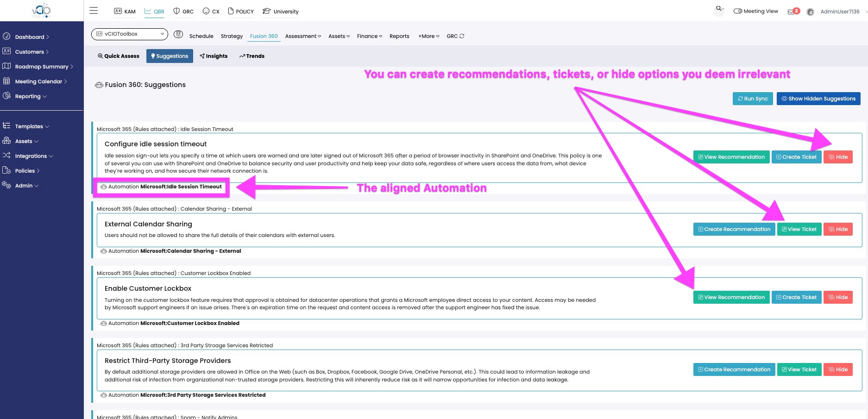Viewport: 868px width, 419px height.
Task: Click the Integrations shuffle icon
Action: [6, 155]
